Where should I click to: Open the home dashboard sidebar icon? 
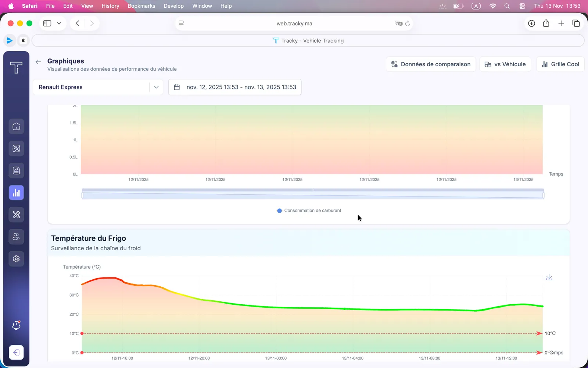coord(16,127)
